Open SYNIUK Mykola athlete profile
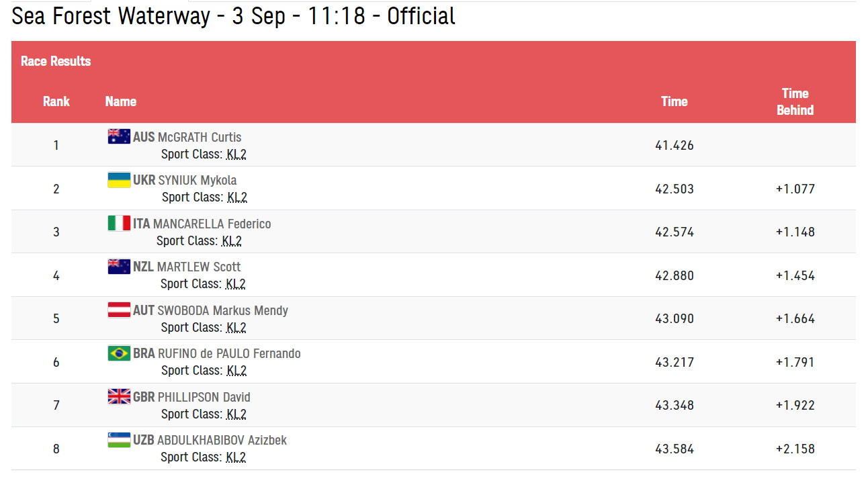The width and height of the screenshot is (868, 493). click(x=197, y=180)
